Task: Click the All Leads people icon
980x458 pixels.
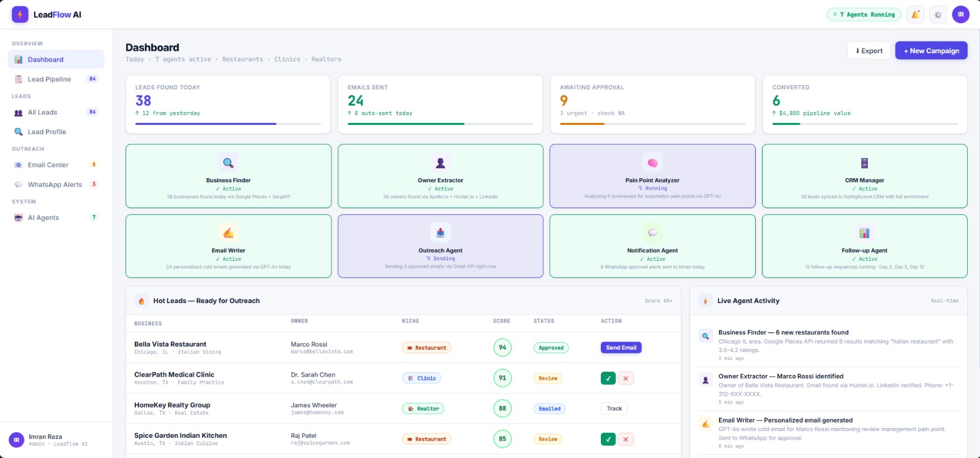Action: click(x=18, y=113)
